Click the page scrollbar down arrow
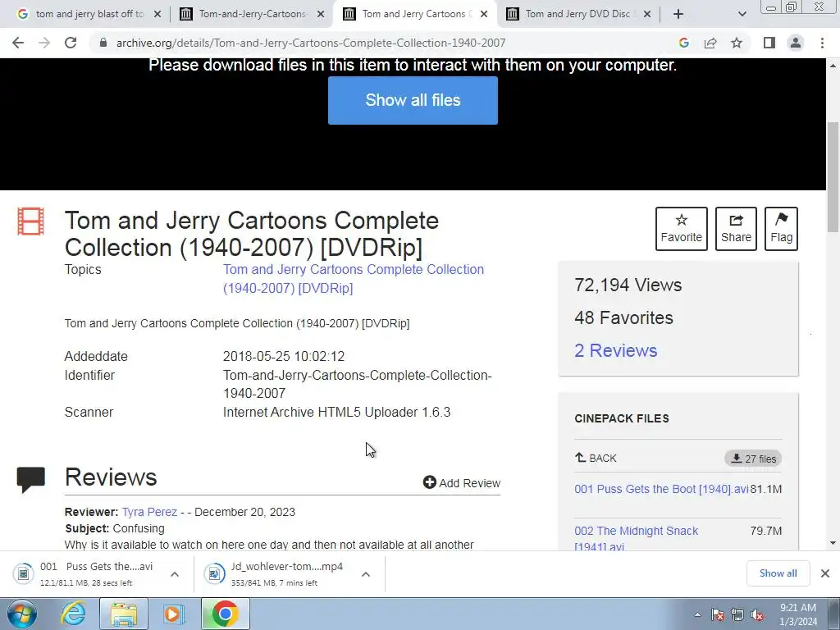The image size is (840, 630). click(833, 543)
